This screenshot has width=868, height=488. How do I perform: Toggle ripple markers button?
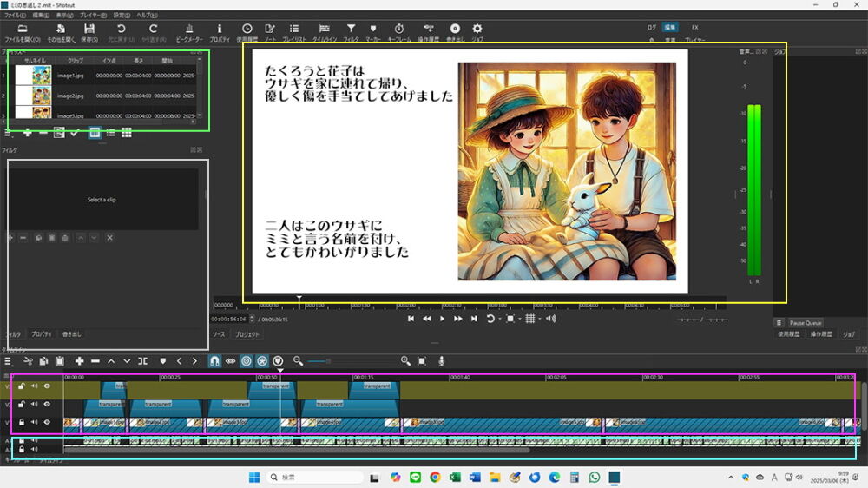coord(278,361)
